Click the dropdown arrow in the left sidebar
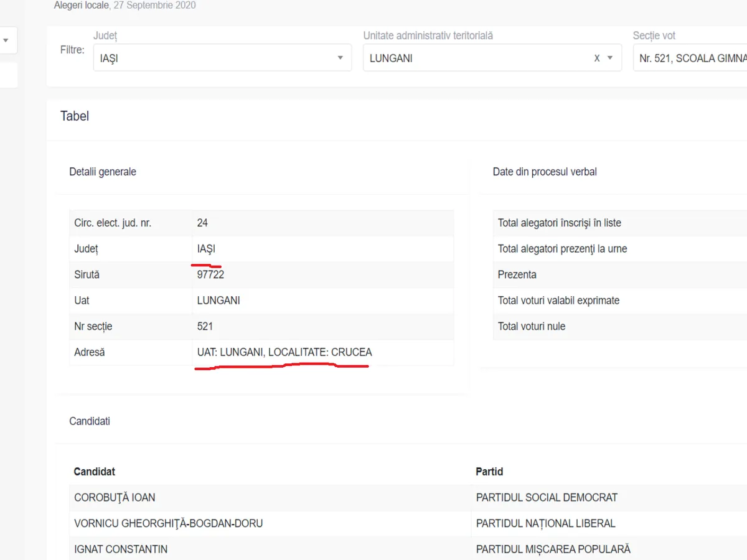Viewport: 747px width, 560px height. [6, 40]
